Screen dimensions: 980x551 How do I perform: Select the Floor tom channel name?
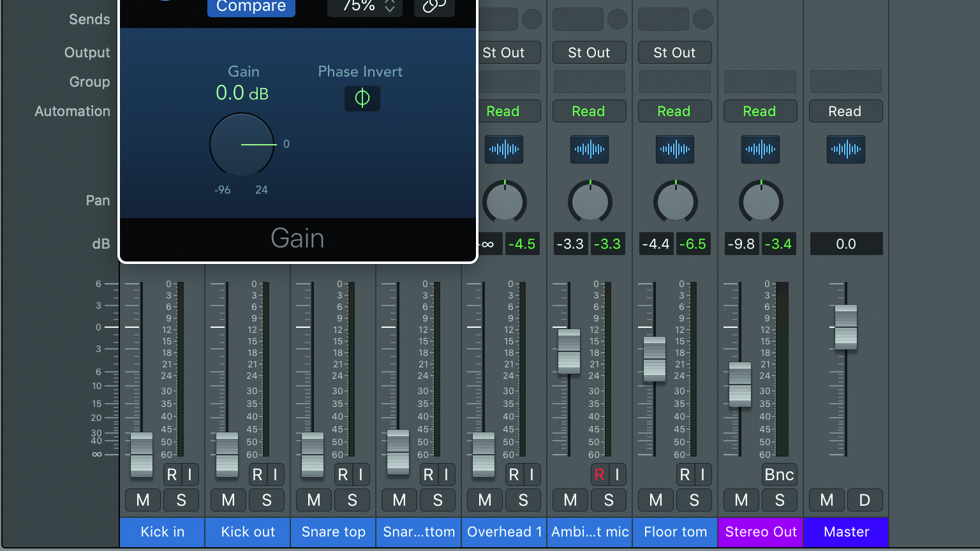tap(676, 532)
